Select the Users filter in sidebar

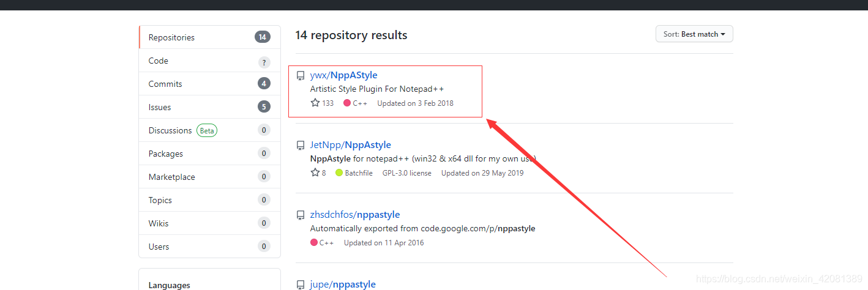point(209,247)
